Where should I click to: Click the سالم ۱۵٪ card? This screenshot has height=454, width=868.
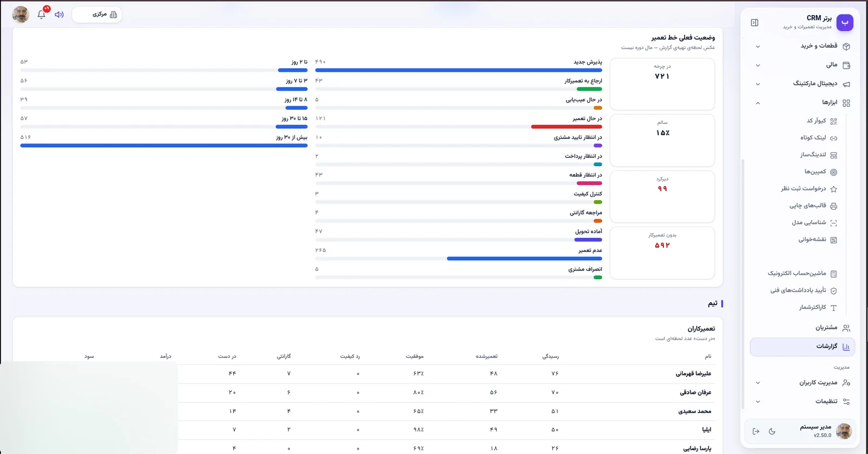662,140
